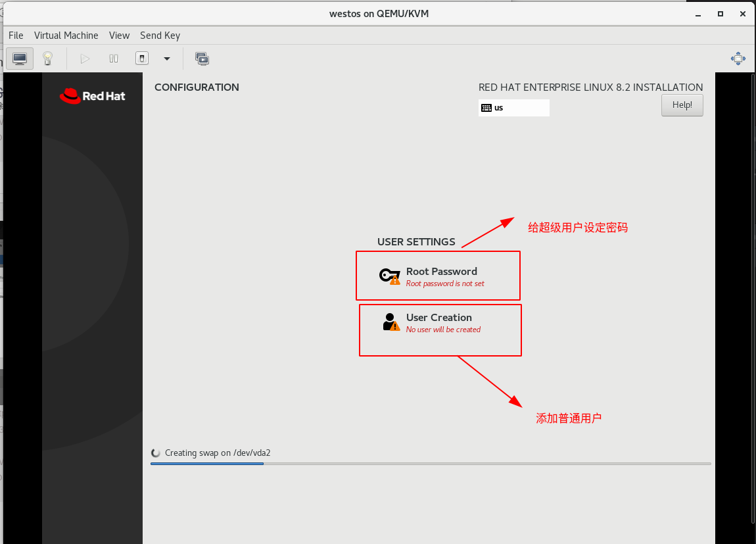Select the us keyboard layout indicator
The width and height of the screenshot is (756, 544).
(513, 107)
